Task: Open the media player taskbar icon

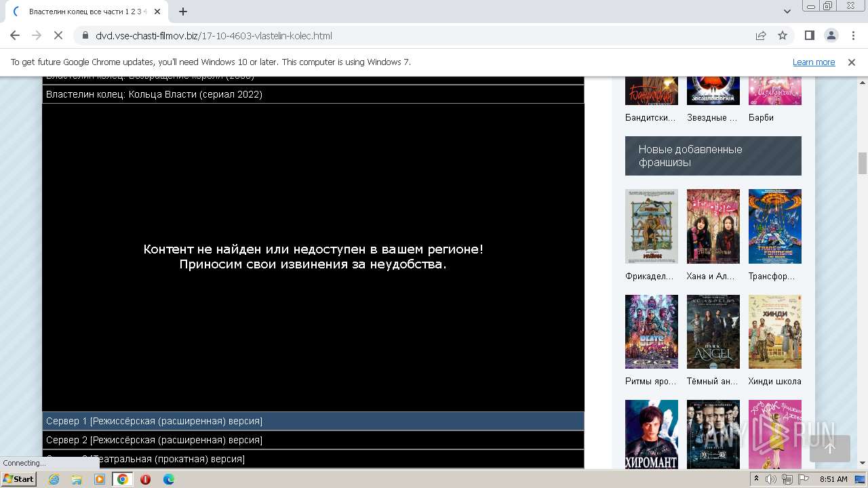Action: point(100,479)
